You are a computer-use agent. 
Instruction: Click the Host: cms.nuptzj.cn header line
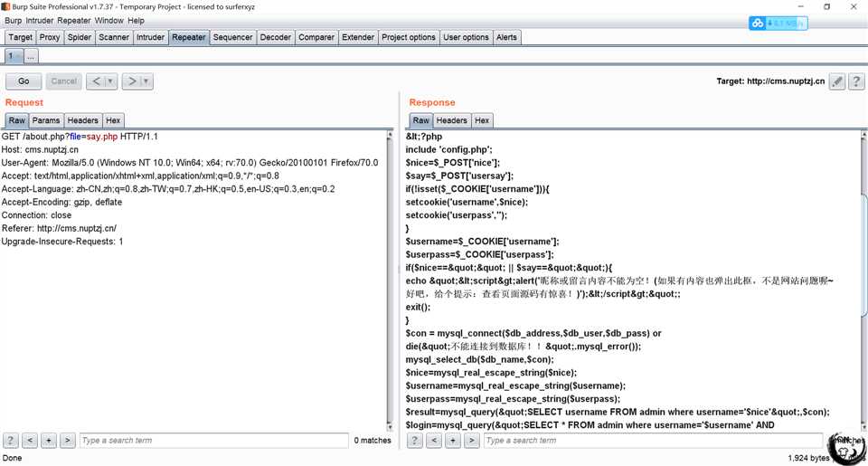[40, 149]
